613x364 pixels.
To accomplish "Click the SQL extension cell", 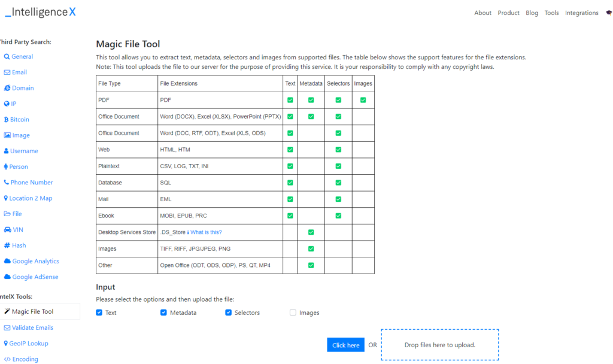I will (x=220, y=183).
